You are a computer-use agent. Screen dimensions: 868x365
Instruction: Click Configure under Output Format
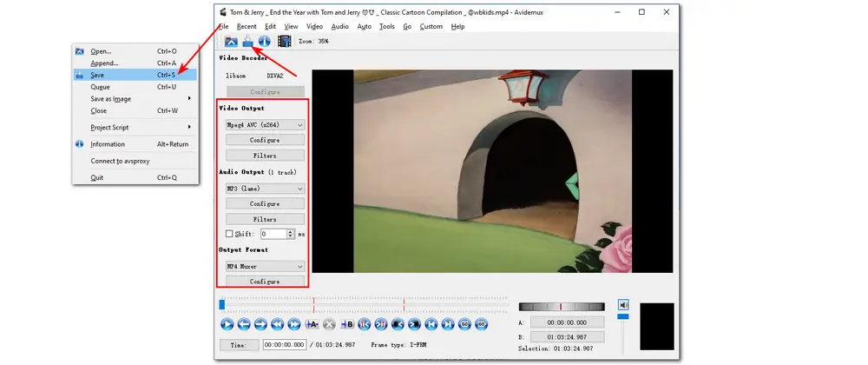point(265,282)
